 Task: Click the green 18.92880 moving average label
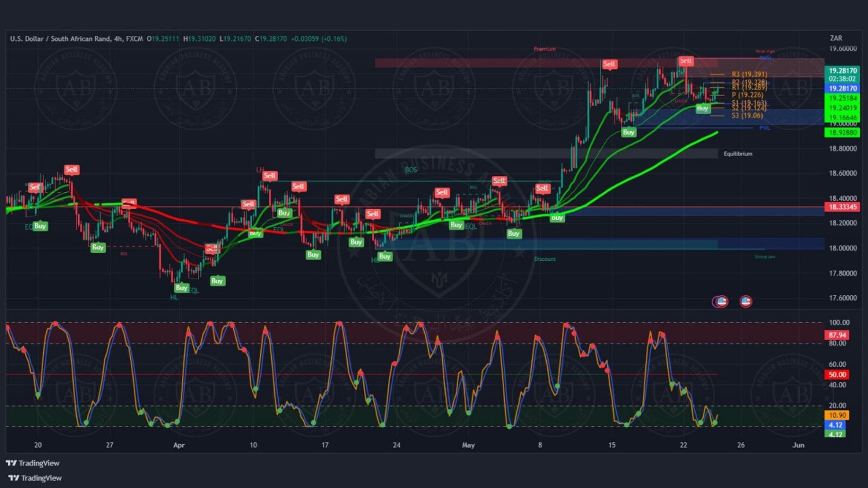click(x=842, y=132)
